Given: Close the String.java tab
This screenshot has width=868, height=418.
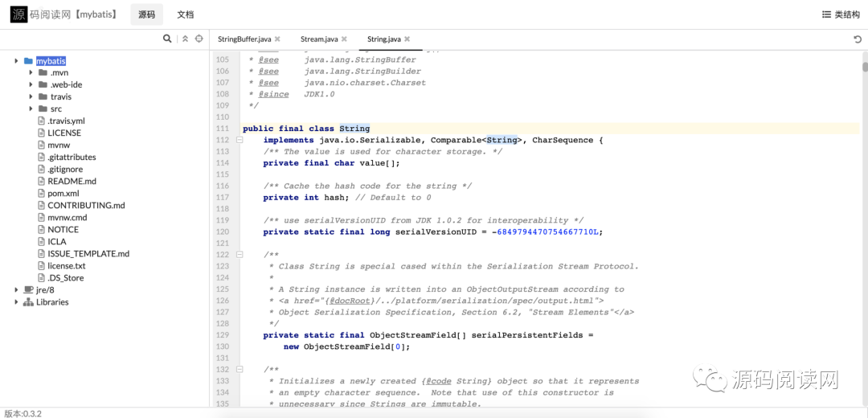Looking at the screenshot, I should (407, 39).
